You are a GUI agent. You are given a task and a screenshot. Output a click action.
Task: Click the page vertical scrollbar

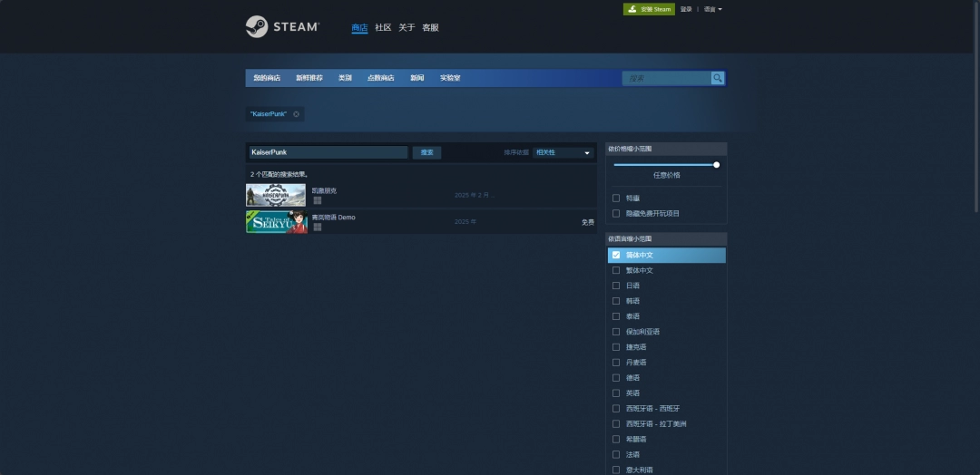point(976,106)
